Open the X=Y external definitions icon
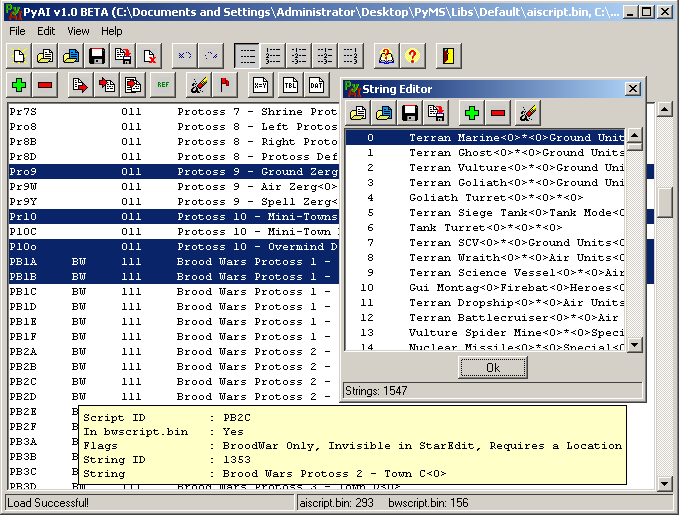This screenshot has width=679, height=515. (260, 85)
